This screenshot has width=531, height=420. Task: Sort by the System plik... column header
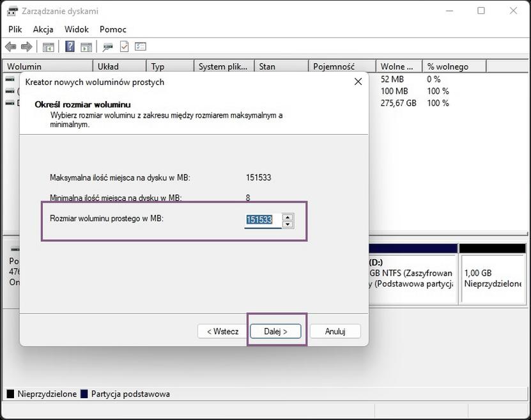click(x=224, y=66)
